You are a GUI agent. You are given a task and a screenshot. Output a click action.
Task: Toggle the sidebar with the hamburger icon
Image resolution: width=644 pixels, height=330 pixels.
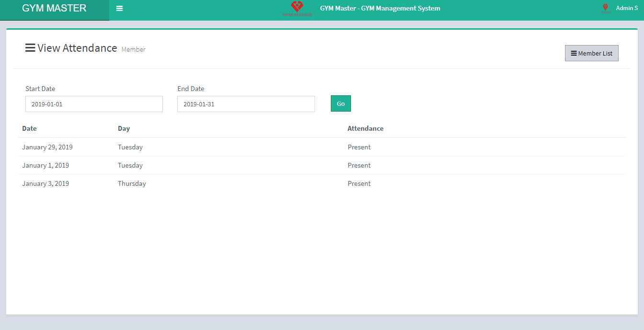[119, 8]
